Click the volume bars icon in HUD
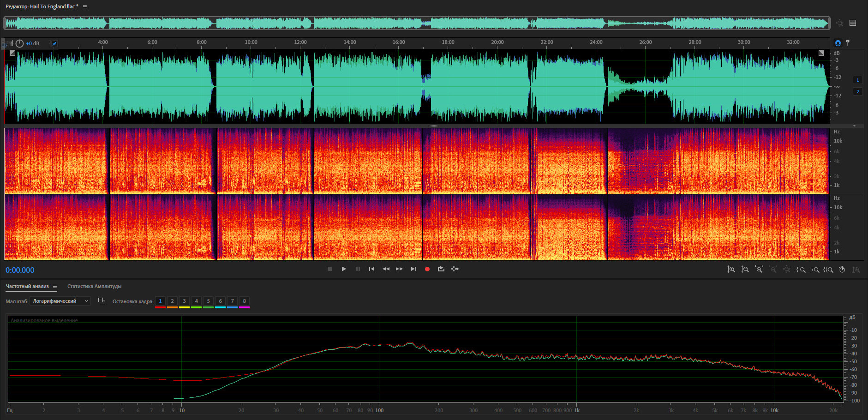The width and height of the screenshot is (868, 420). click(9, 43)
